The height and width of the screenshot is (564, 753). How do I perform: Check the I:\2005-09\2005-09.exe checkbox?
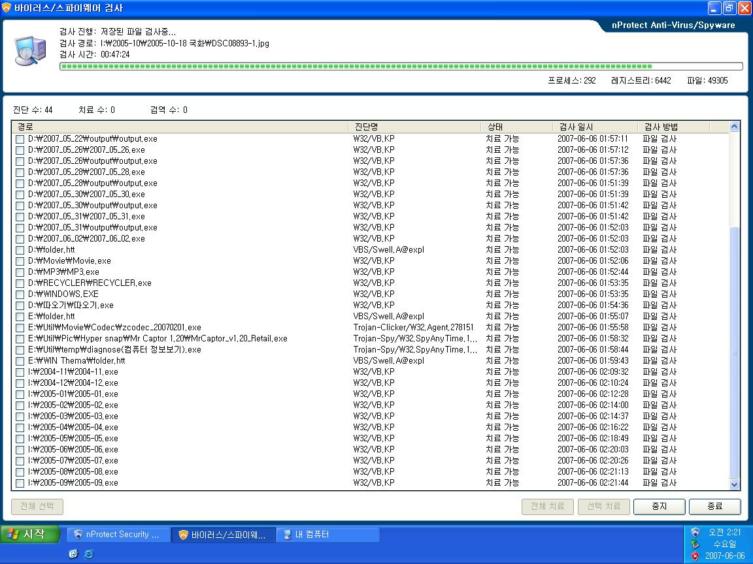20,483
